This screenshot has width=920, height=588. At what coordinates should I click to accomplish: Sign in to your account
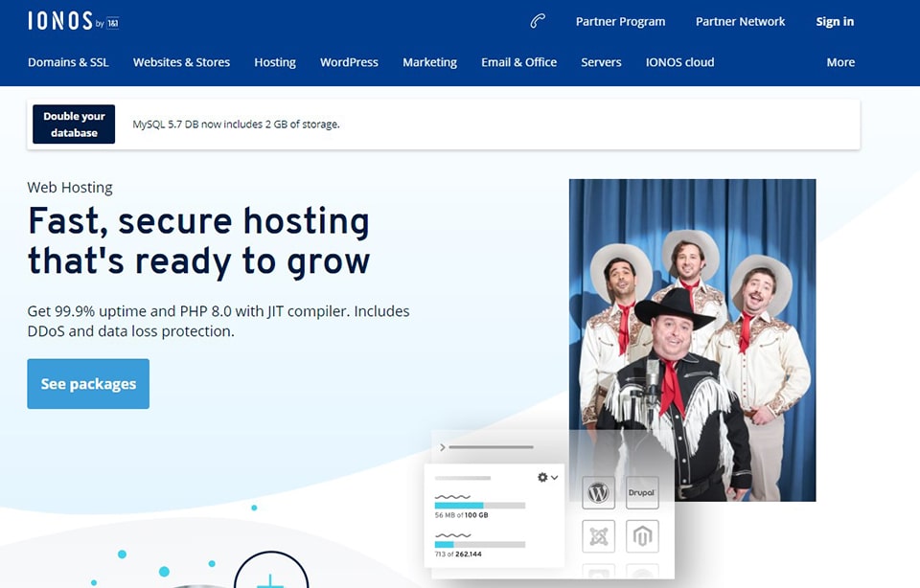coord(835,21)
